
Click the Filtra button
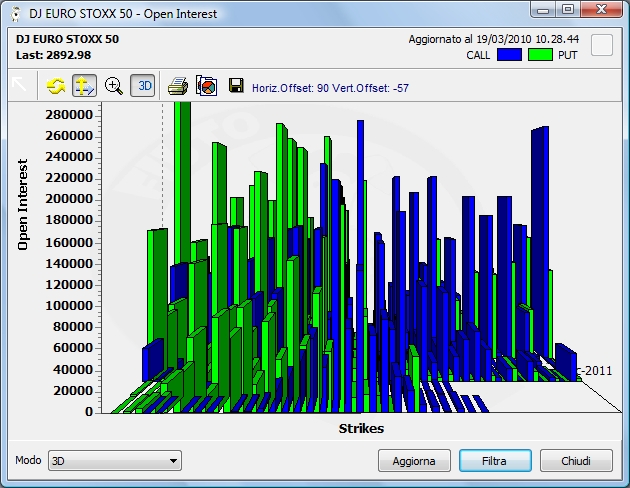[495, 461]
